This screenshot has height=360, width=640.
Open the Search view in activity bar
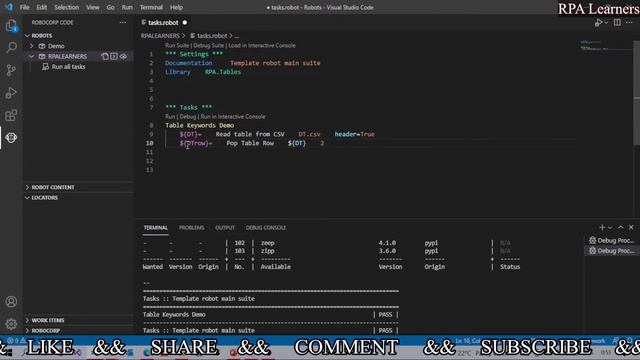tap(11, 47)
